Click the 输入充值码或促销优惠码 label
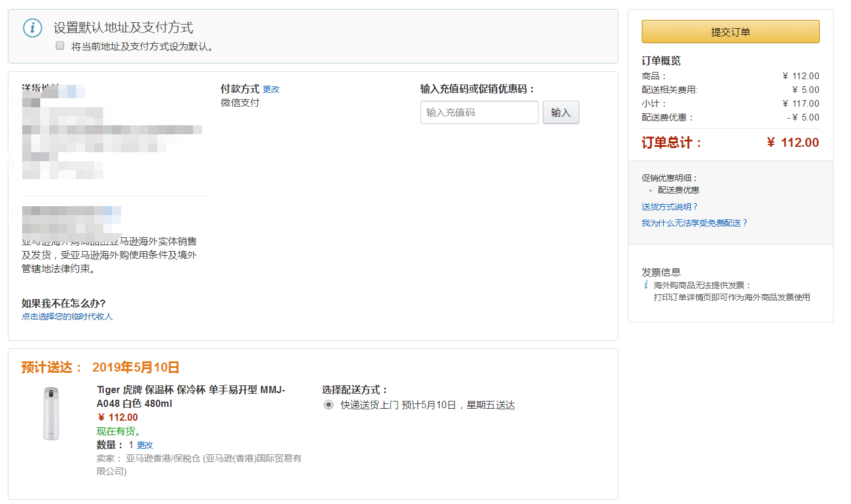Image resolution: width=851 pixels, height=504 pixels. click(477, 89)
